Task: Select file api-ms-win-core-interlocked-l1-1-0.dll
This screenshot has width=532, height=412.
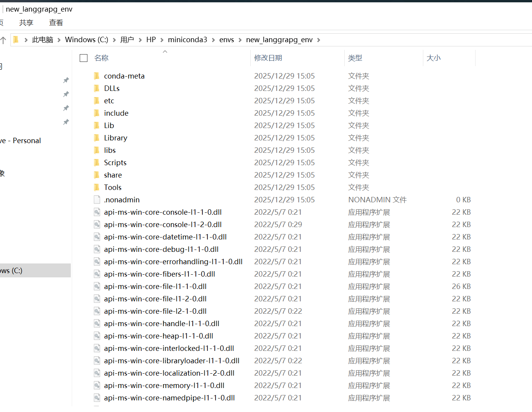Action: click(x=169, y=348)
